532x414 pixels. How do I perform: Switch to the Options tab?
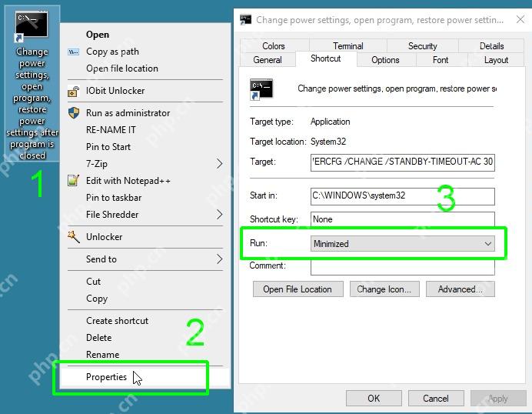pyautogui.click(x=385, y=60)
